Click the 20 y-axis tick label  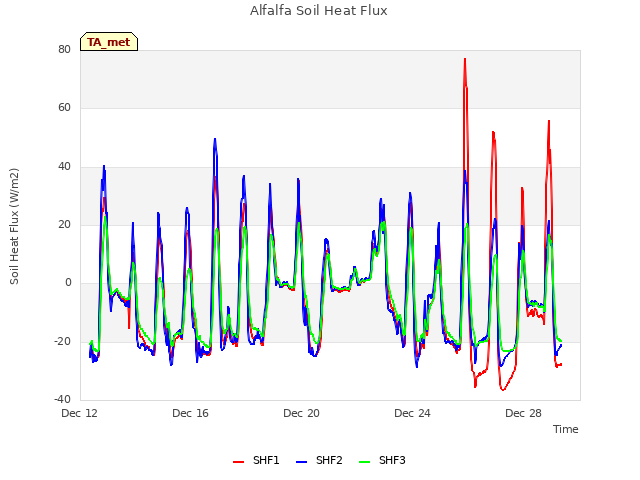click(x=64, y=224)
